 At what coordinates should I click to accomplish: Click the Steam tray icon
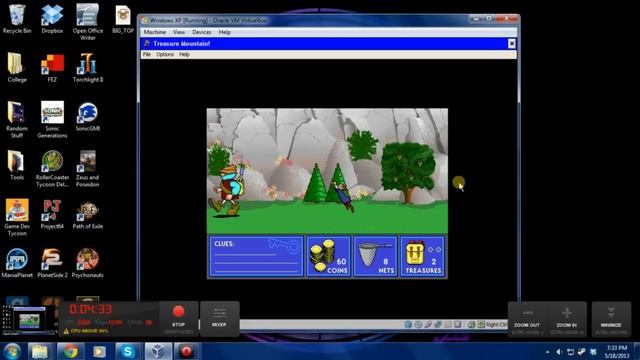(x=582, y=352)
